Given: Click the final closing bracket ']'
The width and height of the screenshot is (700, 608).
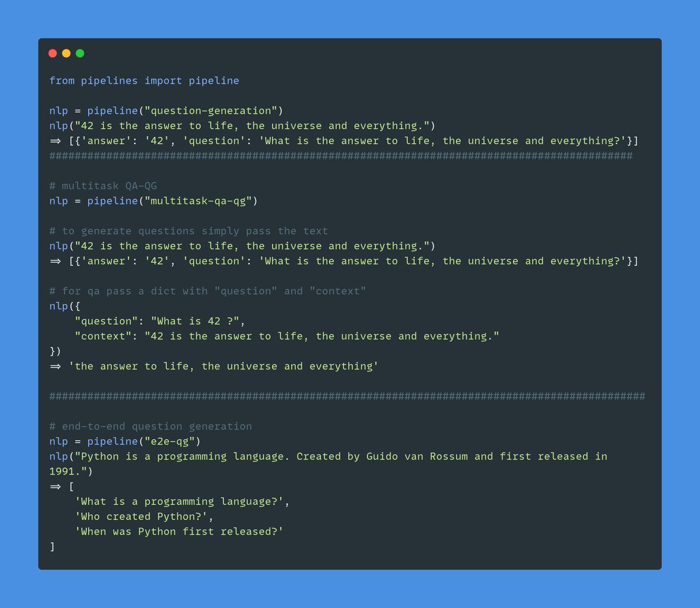Looking at the screenshot, I should click(52, 547).
